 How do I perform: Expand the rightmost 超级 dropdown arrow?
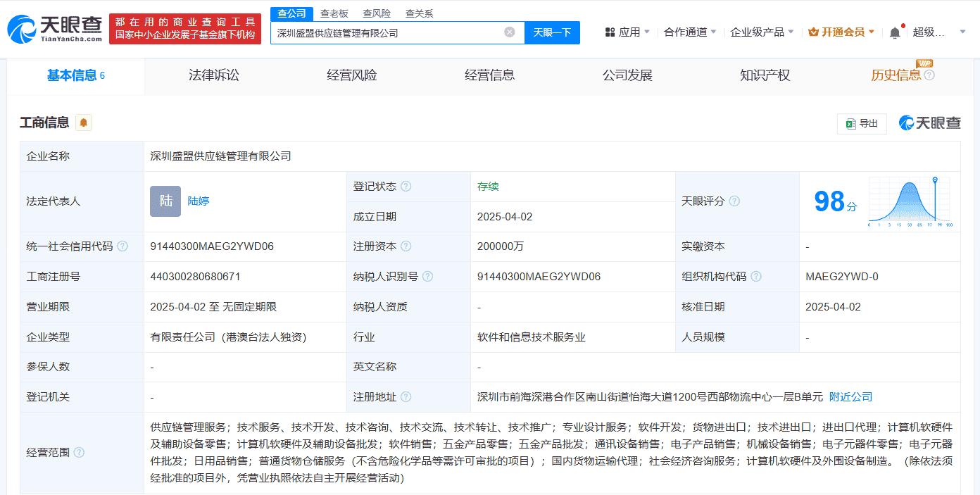(x=962, y=32)
